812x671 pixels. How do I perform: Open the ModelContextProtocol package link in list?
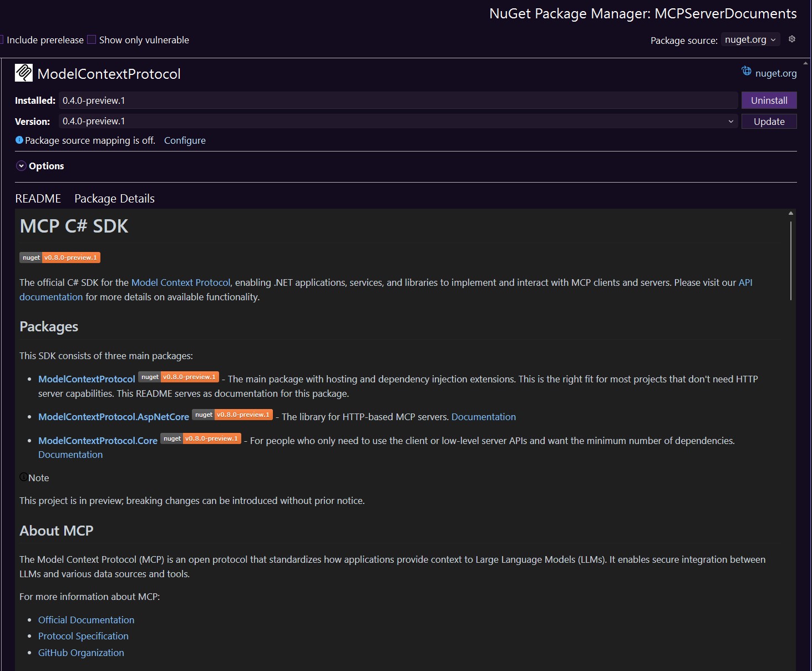[87, 379]
